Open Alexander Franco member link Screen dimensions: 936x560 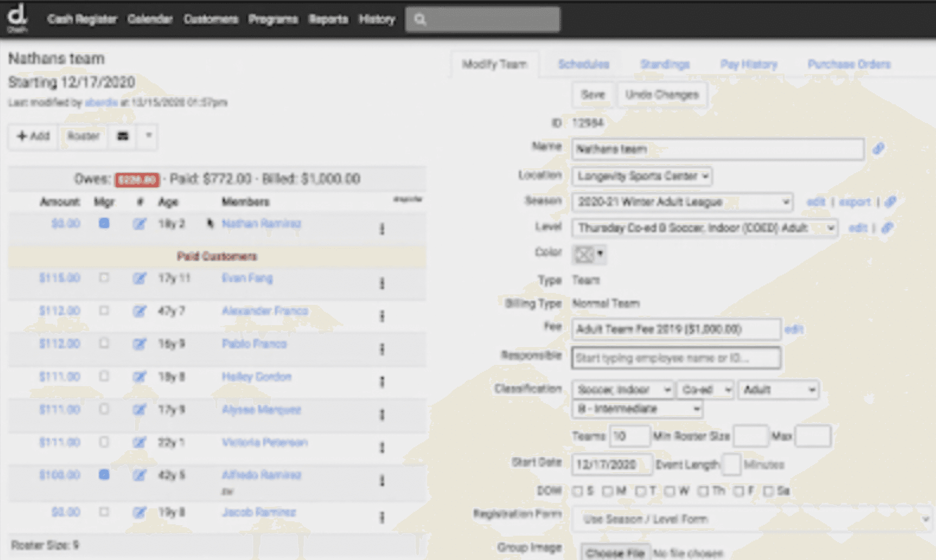(x=265, y=311)
